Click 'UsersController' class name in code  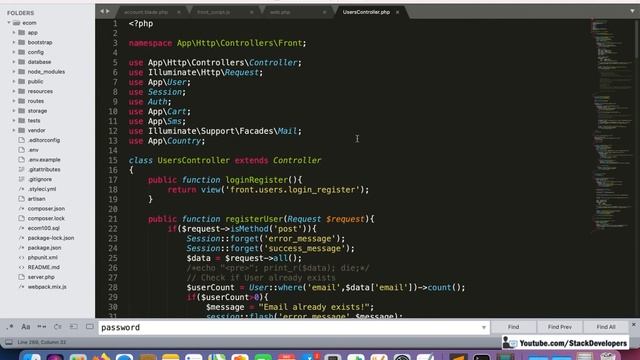(x=193, y=160)
